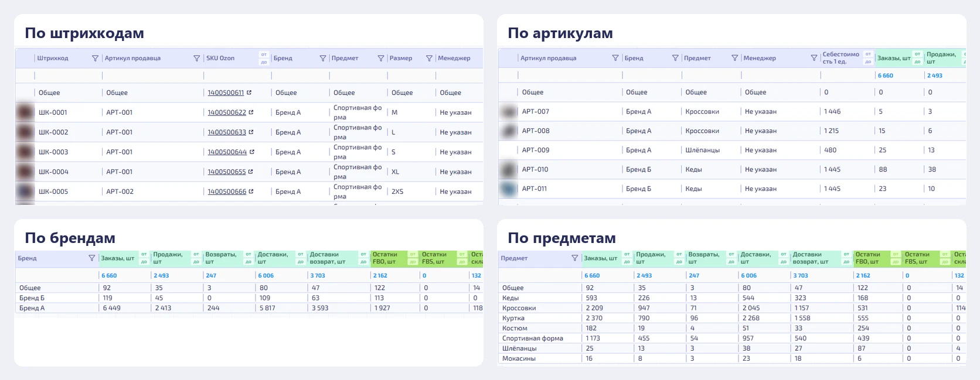The width and height of the screenshot is (980, 380).
Task: Open the SKU link 1400500633
Action: (227, 132)
